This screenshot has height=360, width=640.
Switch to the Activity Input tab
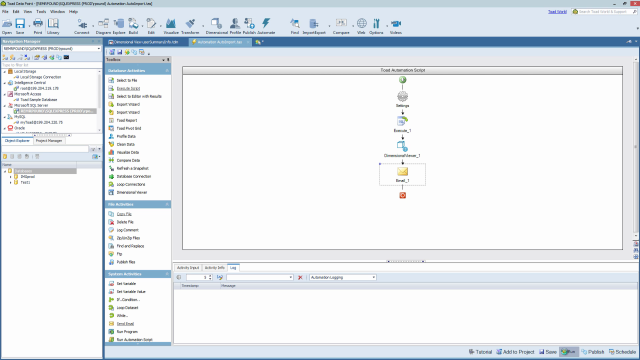tap(188, 268)
